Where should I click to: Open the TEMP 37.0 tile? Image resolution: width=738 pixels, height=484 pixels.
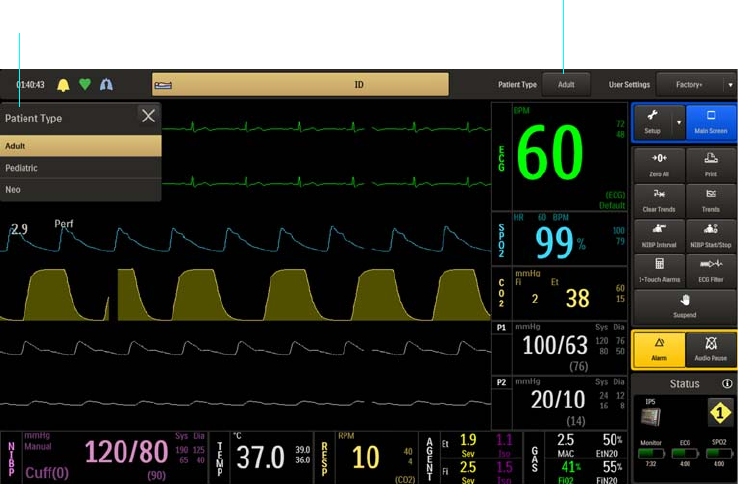click(261, 457)
